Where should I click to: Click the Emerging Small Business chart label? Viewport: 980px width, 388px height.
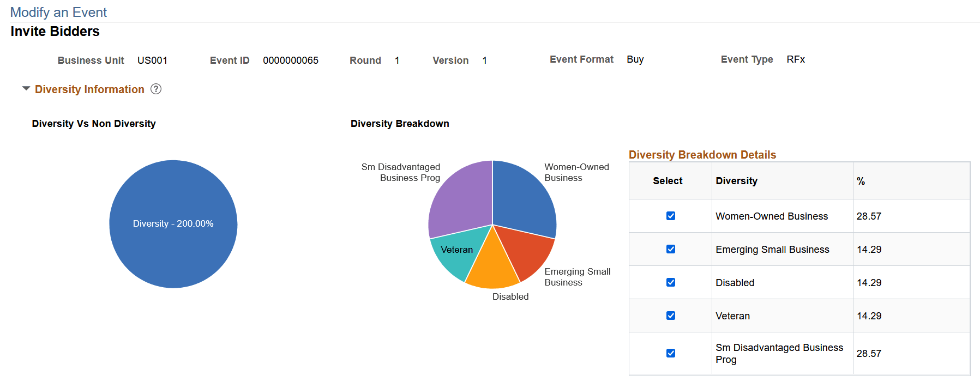click(577, 277)
